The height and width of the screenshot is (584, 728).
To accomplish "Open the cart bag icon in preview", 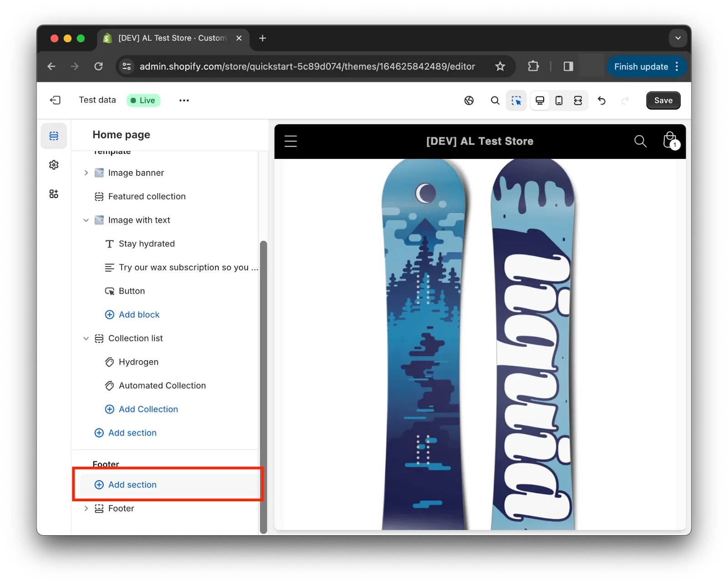I will coord(670,141).
